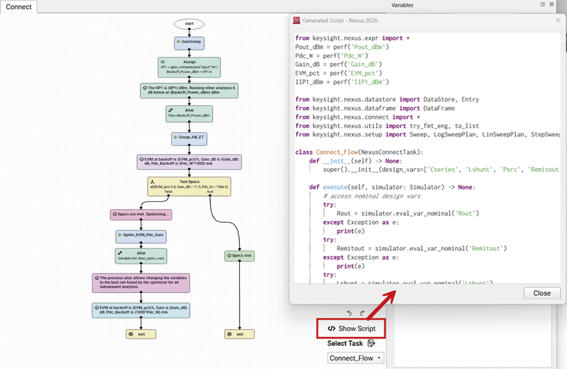Click the message icon on Specs met node
The image size is (567, 369).
[229, 256]
